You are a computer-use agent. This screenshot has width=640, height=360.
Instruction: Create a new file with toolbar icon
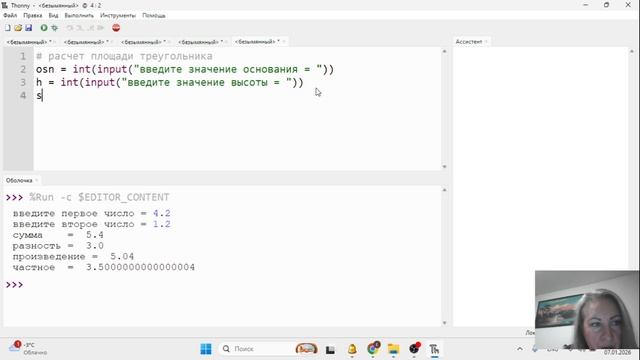point(8,28)
